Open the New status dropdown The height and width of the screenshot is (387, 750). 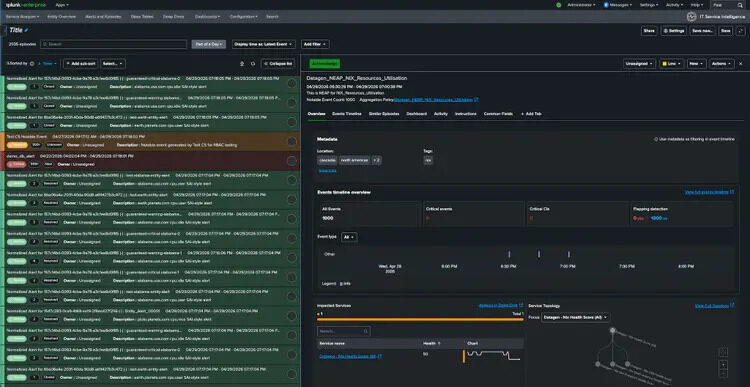point(696,64)
